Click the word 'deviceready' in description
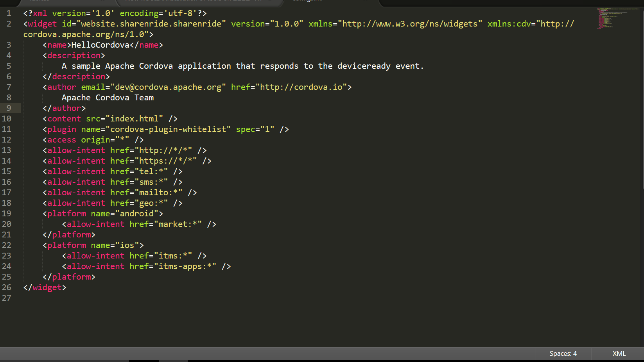The image size is (644, 362). click(x=364, y=66)
